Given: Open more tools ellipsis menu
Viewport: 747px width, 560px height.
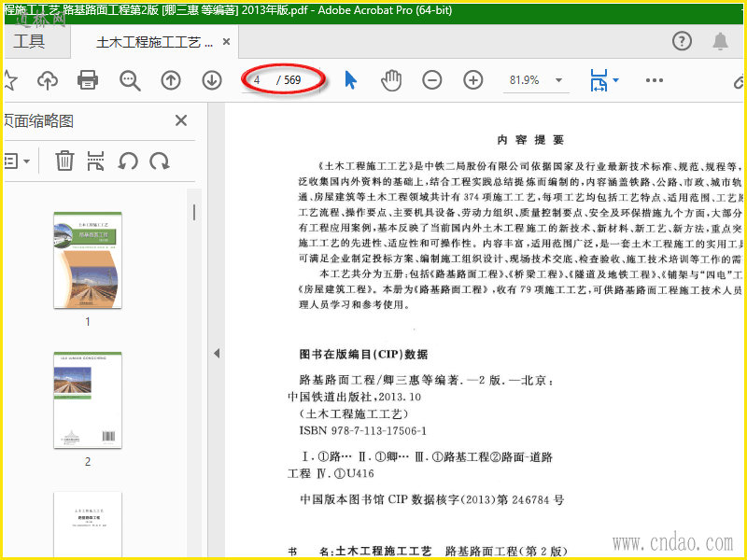Looking at the screenshot, I should point(655,80).
